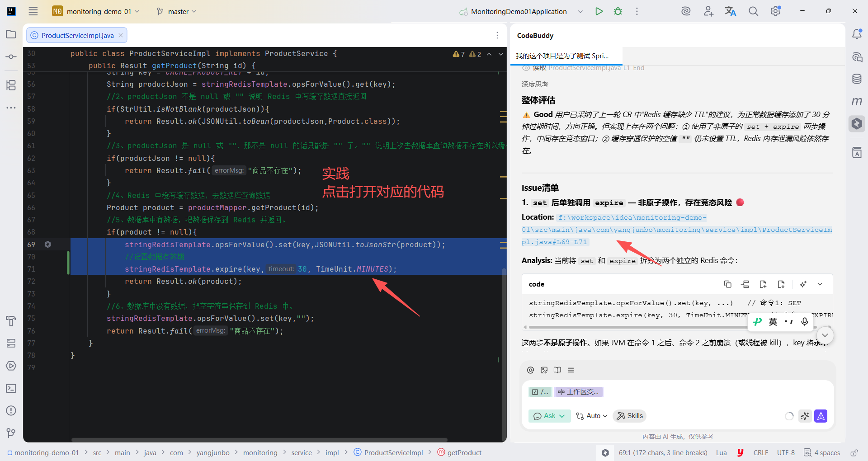Insert code snippet at cursor
This screenshot has width=868, height=461.
pyautogui.click(x=745, y=284)
